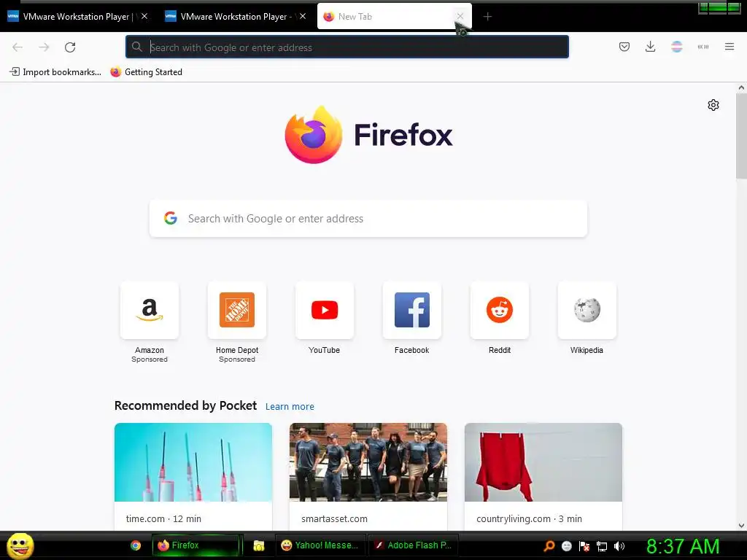Screen dimensions: 747x560
Task: Click the scrollbar down arrow
Action: coord(741,526)
